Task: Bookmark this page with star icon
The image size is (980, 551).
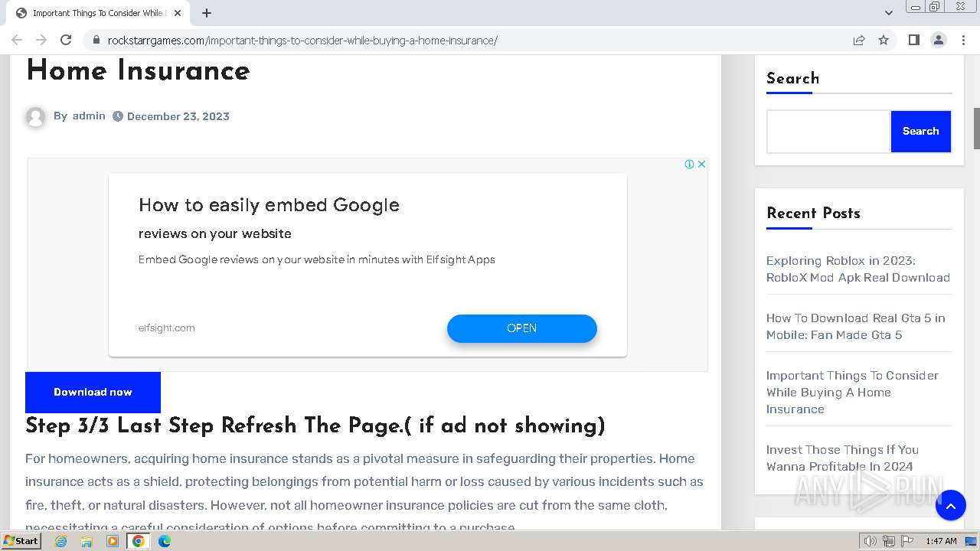Action: click(884, 40)
